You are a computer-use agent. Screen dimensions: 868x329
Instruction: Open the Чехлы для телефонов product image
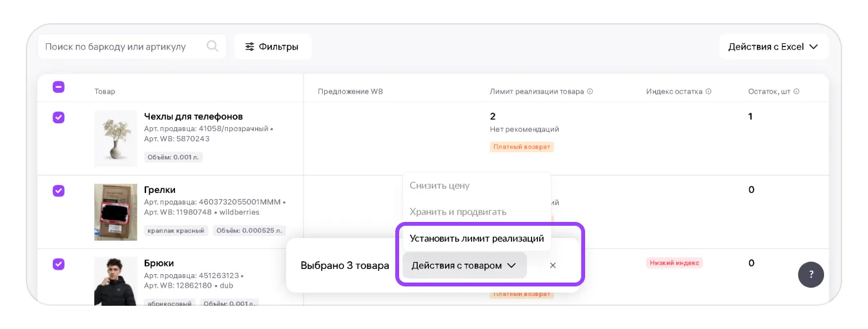point(116,139)
